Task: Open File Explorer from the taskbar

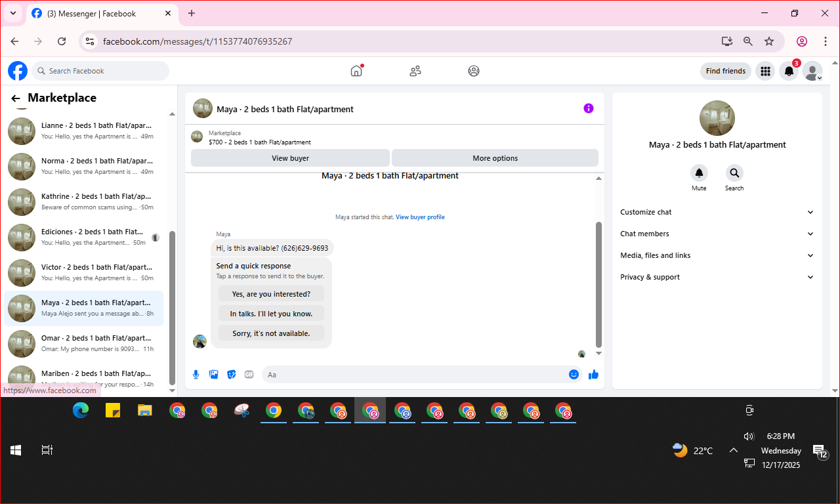Action: [x=145, y=411]
